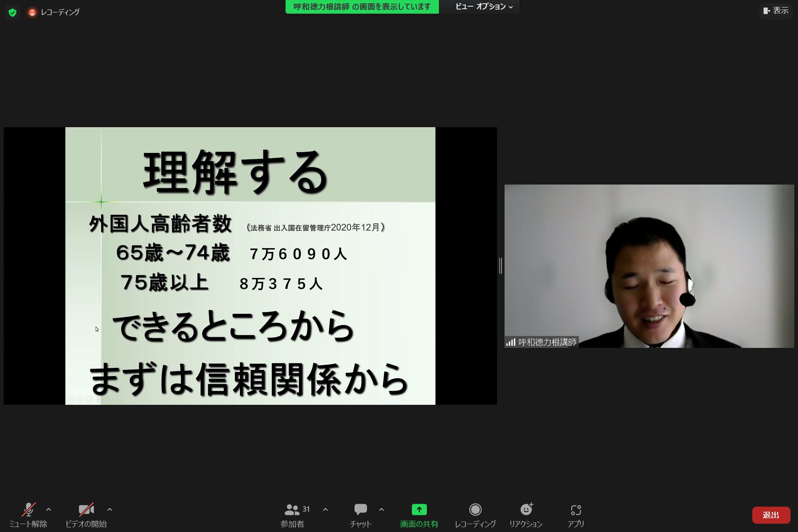Click the see-all-slides grid icon on slide
The width and height of the screenshot is (798, 532).
click(100, 400)
